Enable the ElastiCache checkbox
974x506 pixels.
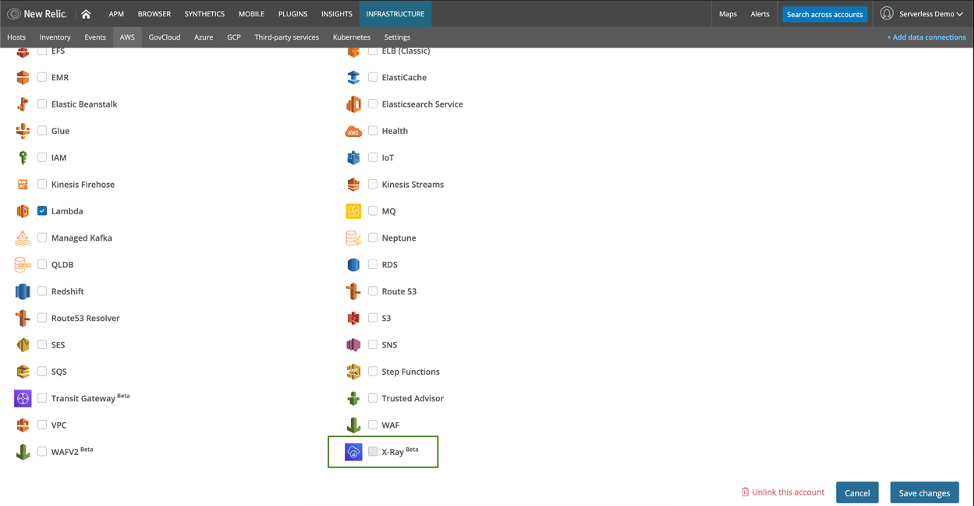(x=373, y=77)
